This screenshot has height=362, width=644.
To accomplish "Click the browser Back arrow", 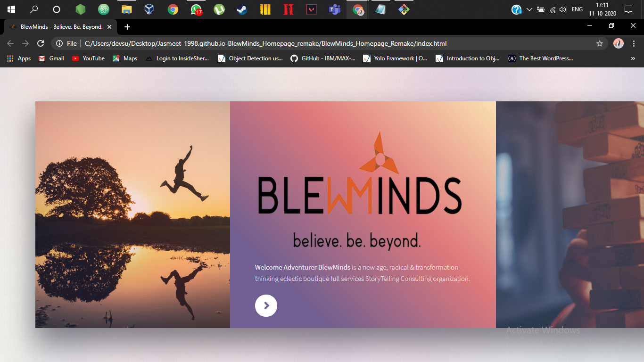I will point(10,43).
